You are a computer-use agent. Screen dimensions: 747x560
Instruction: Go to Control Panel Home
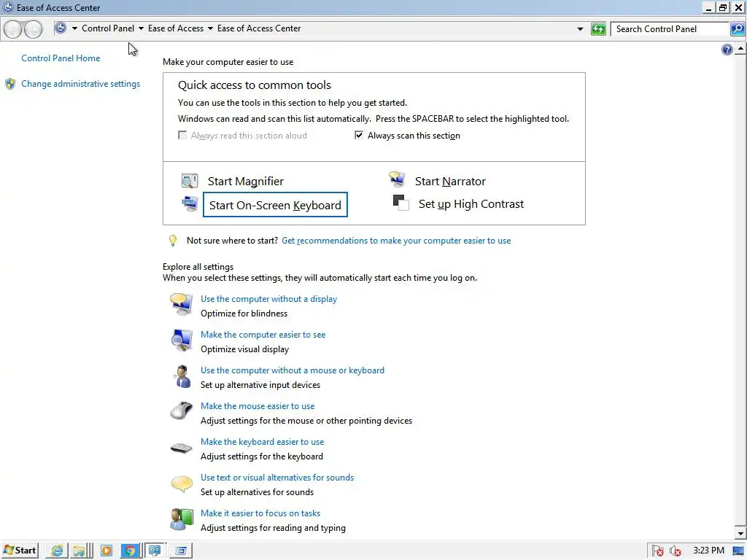[x=61, y=58]
